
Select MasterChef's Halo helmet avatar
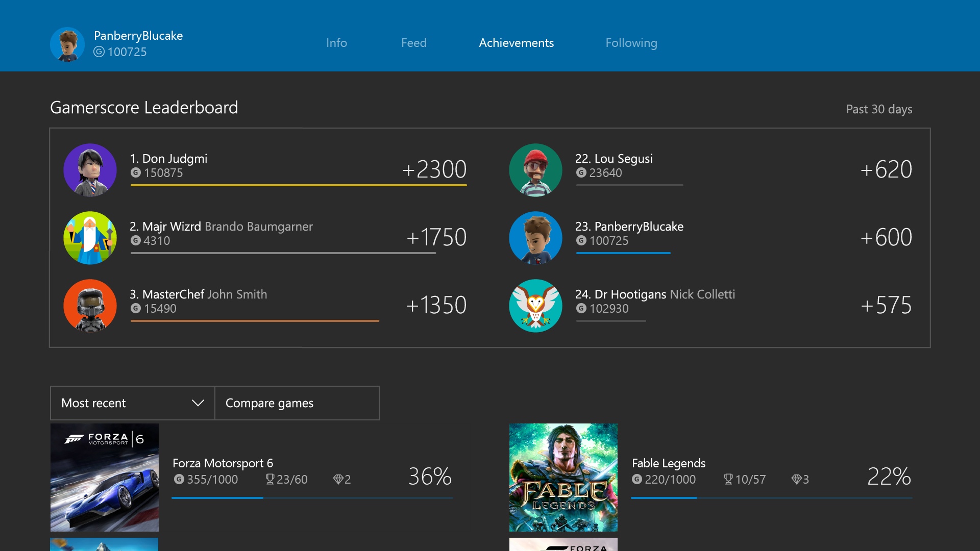coord(90,306)
